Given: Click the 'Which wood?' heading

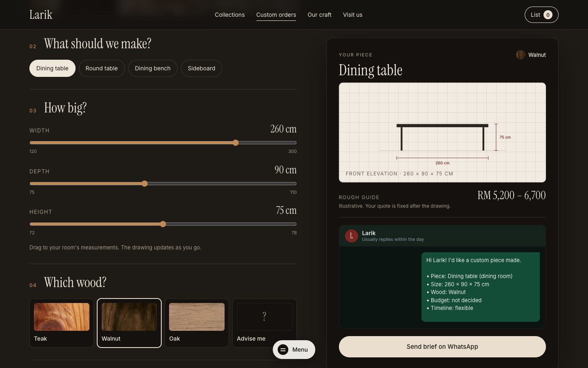Looking at the screenshot, I should (75, 283).
